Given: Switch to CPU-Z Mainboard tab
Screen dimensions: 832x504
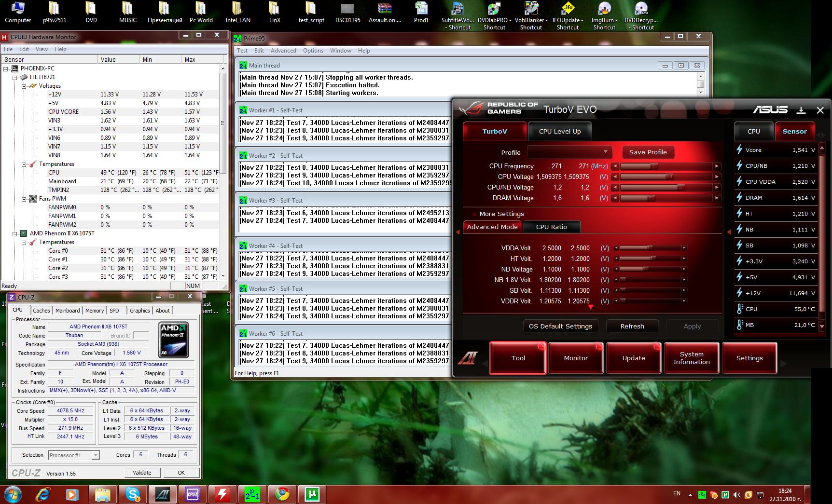Looking at the screenshot, I should (x=68, y=311).
